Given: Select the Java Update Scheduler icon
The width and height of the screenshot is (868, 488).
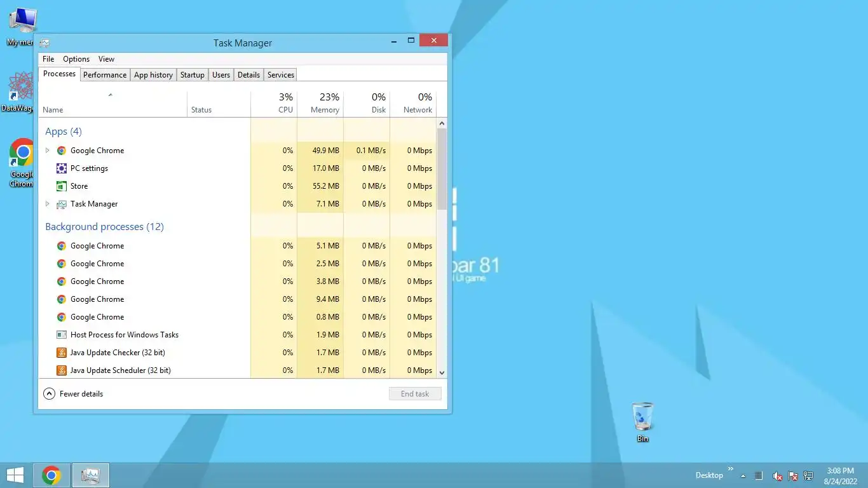Looking at the screenshot, I should coord(62,370).
